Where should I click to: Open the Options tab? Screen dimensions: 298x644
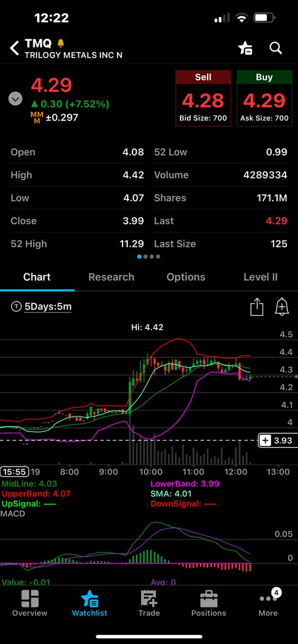(x=186, y=277)
